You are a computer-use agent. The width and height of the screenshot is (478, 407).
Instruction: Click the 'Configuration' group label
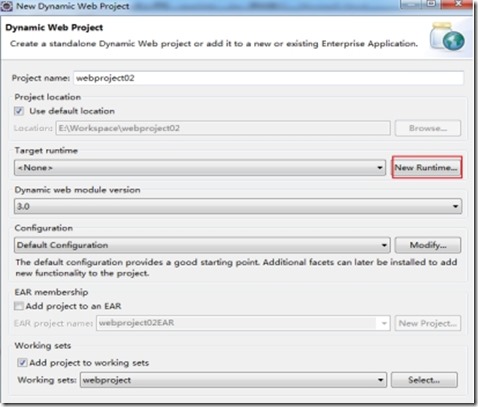[44, 228]
